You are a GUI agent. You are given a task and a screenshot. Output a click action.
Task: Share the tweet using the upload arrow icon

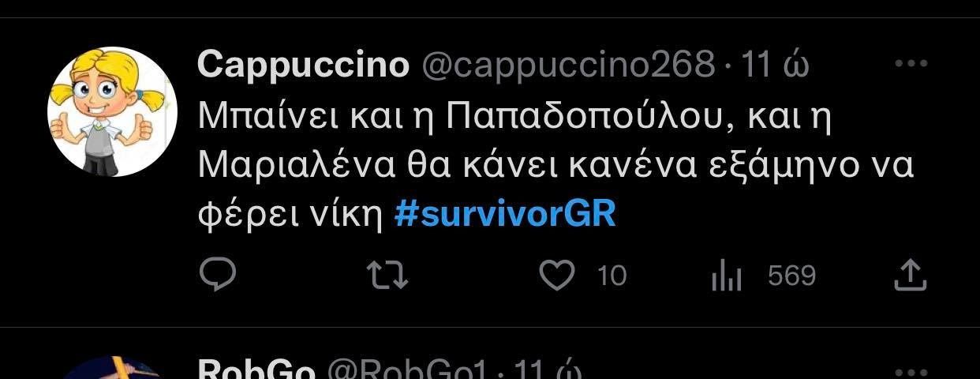coord(908,275)
